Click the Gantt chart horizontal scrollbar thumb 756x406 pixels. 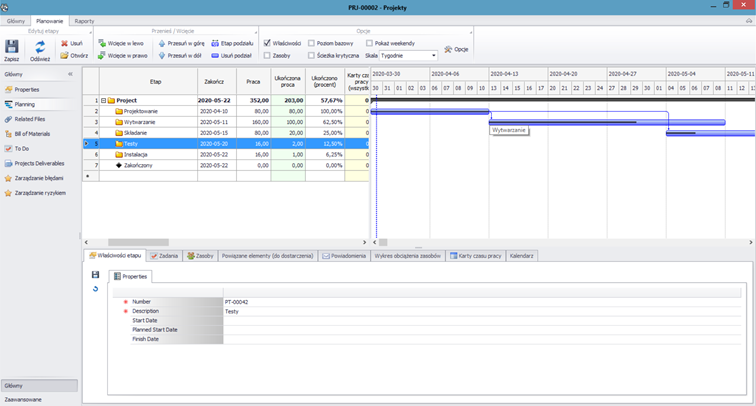383,243
